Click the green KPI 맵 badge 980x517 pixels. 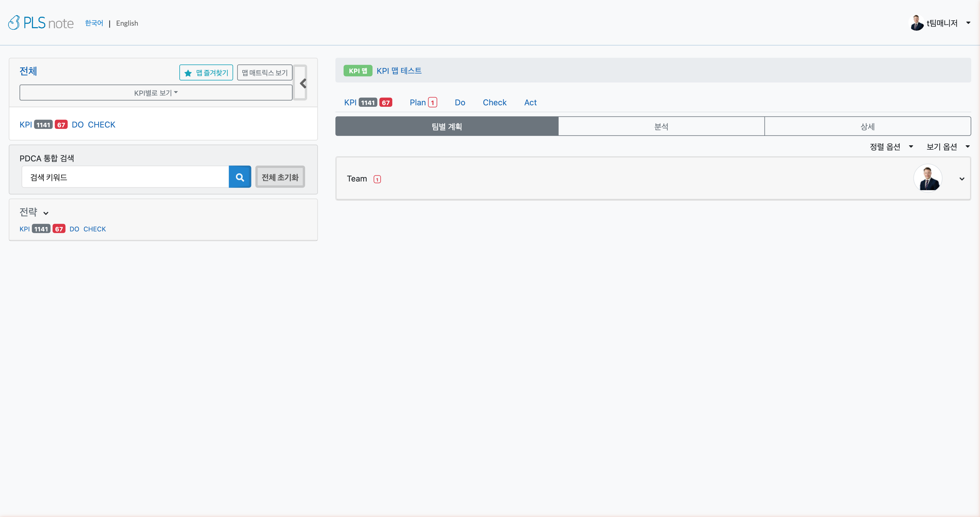coord(358,71)
